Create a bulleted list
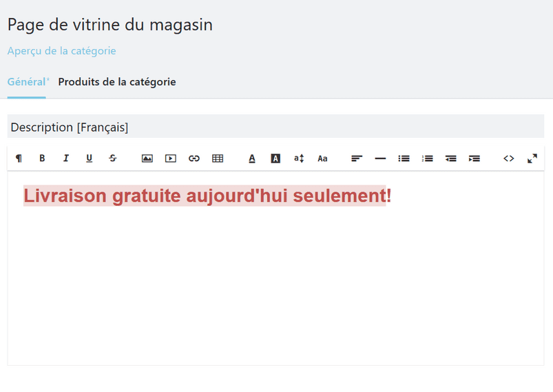The height and width of the screenshot is (392, 553). click(404, 158)
